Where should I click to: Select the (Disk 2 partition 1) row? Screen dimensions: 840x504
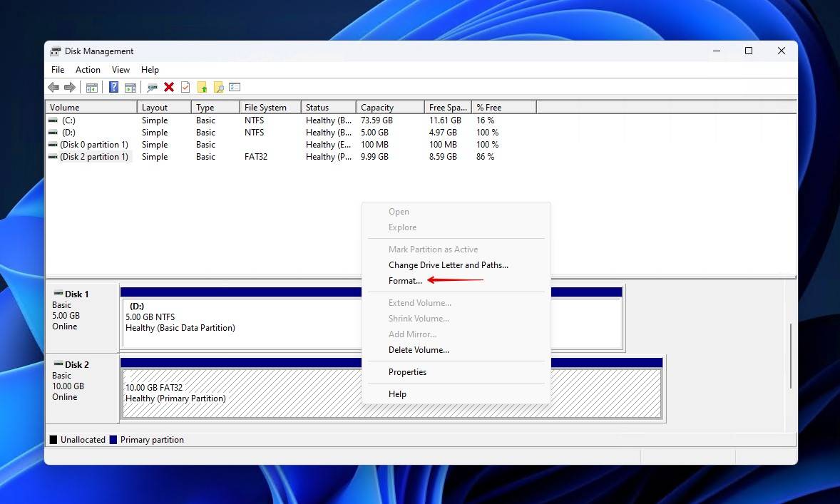[291, 157]
